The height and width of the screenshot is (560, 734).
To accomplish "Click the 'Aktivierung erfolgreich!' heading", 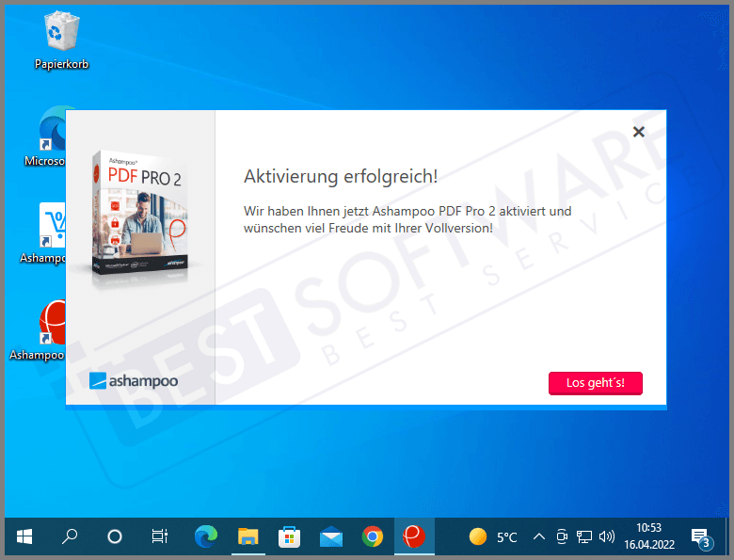I will [341, 177].
